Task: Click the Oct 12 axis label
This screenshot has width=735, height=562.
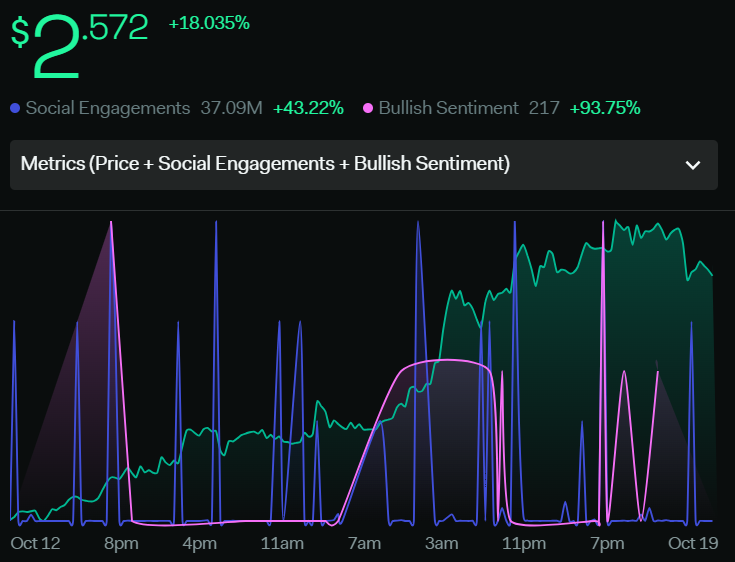Action: (36, 544)
